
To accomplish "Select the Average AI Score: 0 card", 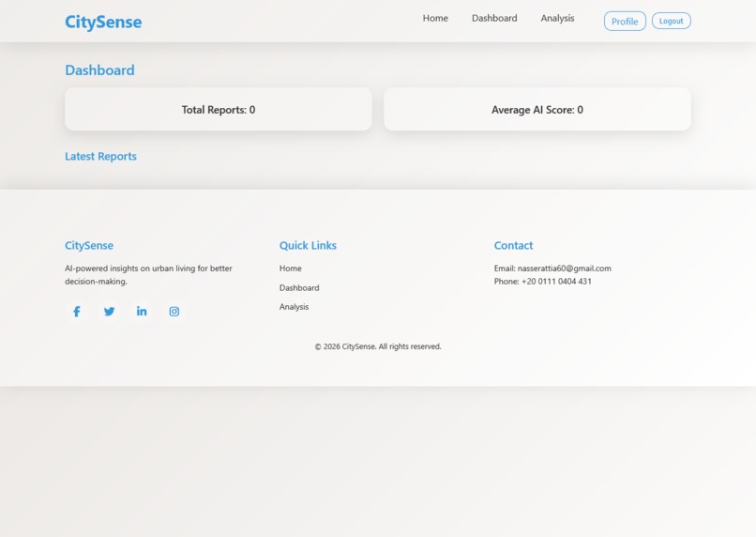I will (x=537, y=109).
